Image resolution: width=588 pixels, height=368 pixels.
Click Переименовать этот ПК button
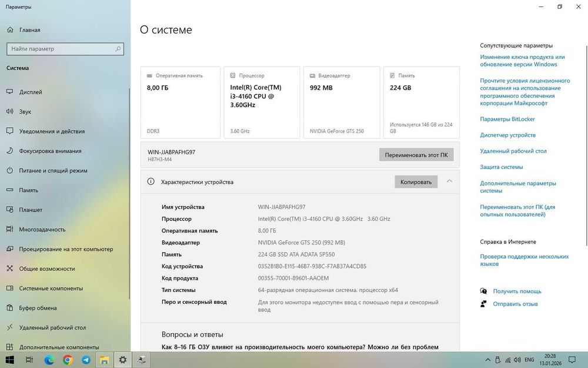(x=416, y=155)
